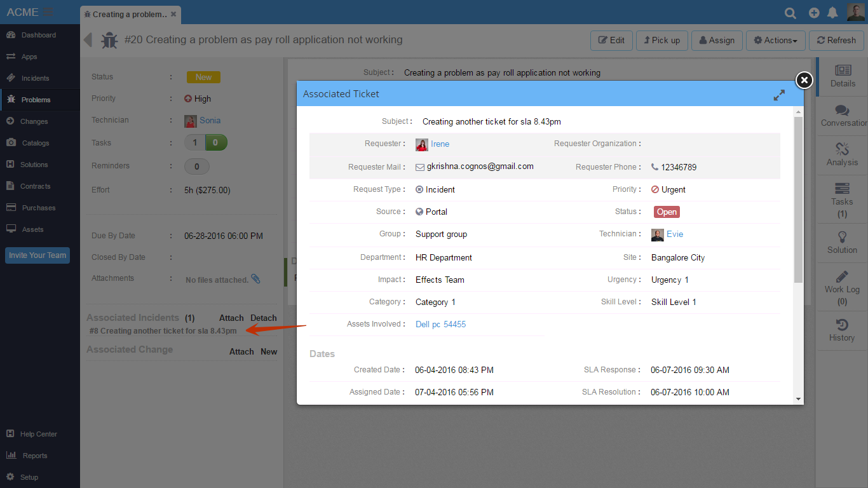Go to Incidents in the sidebar
868x488 pixels.
39,78
